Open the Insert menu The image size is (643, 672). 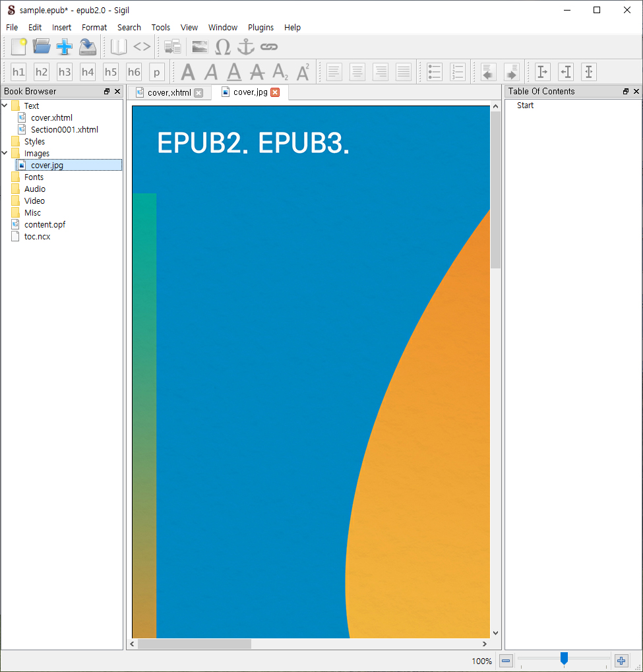(62, 28)
